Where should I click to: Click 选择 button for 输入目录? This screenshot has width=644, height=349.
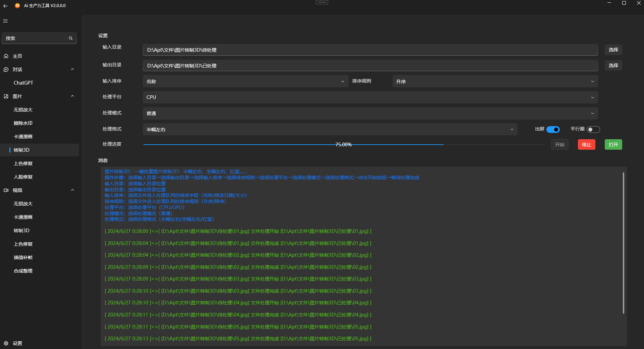pyautogui.click(x=613, y=50)
